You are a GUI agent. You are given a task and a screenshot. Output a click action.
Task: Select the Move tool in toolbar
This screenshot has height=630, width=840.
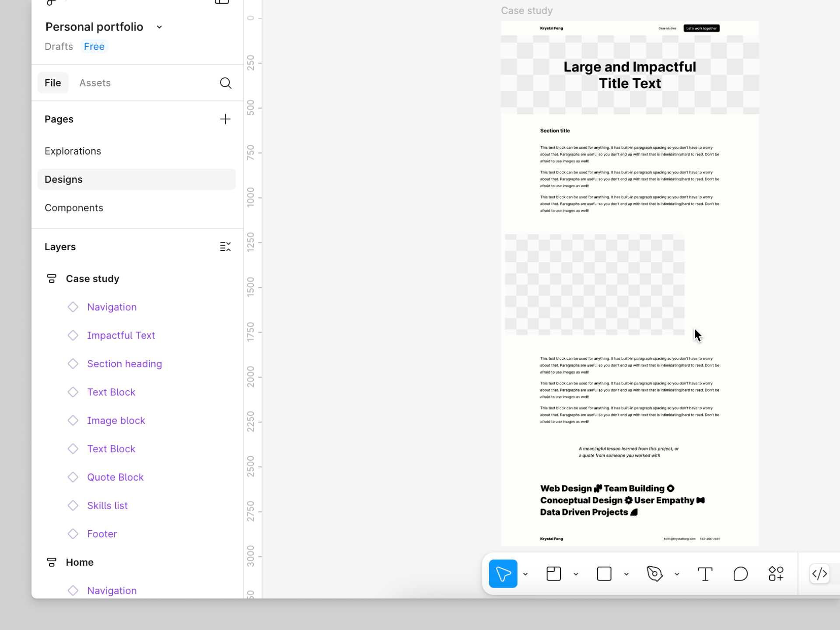tap(503, 574)
